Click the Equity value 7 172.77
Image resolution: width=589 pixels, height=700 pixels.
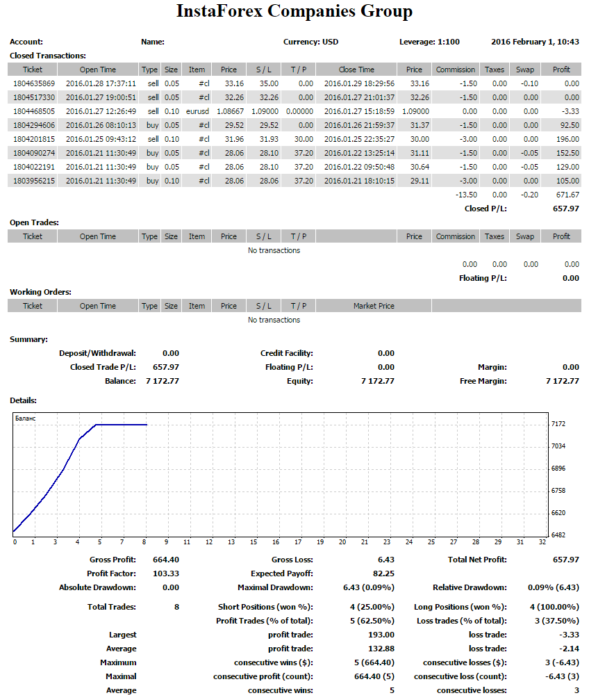378,381
